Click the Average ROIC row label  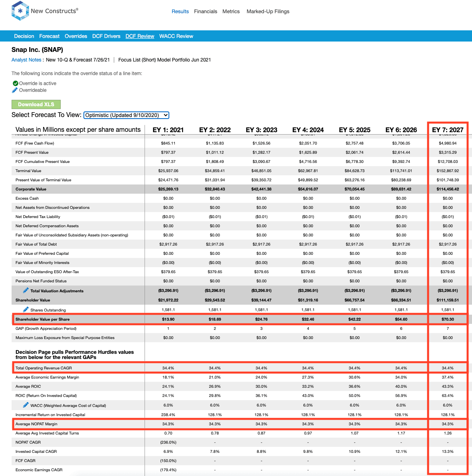coord(28,387)
